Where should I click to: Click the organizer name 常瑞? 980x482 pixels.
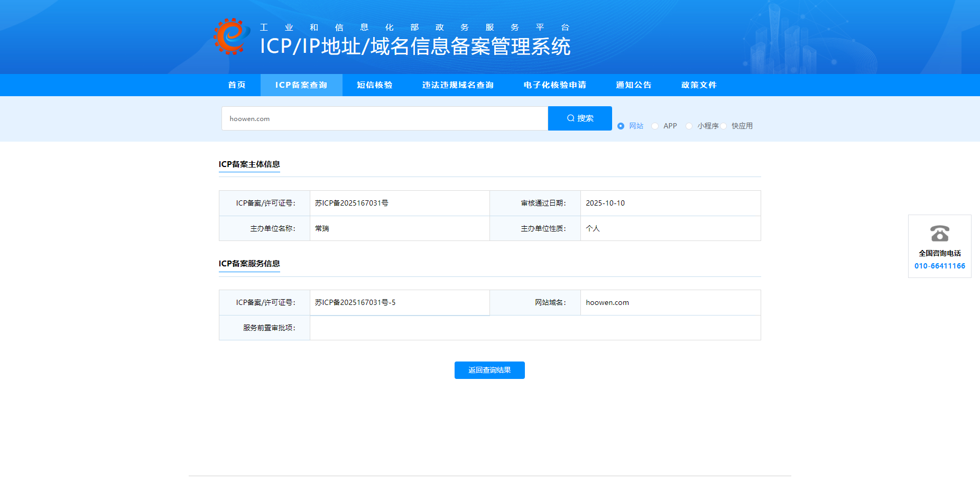coord(322,228)
